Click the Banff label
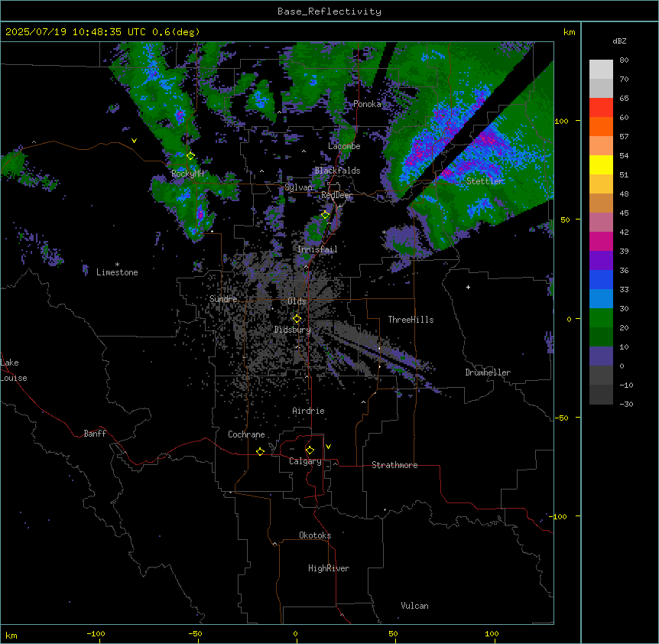 point(95,434)
